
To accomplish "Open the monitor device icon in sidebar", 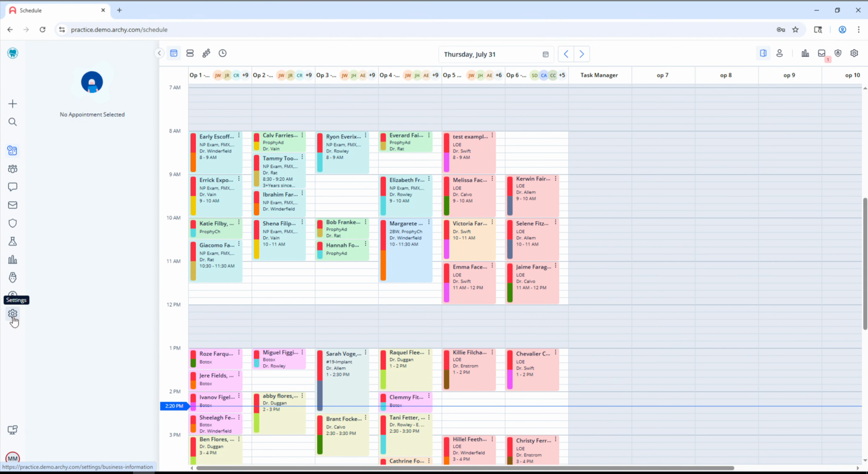I will click(12, 430).
